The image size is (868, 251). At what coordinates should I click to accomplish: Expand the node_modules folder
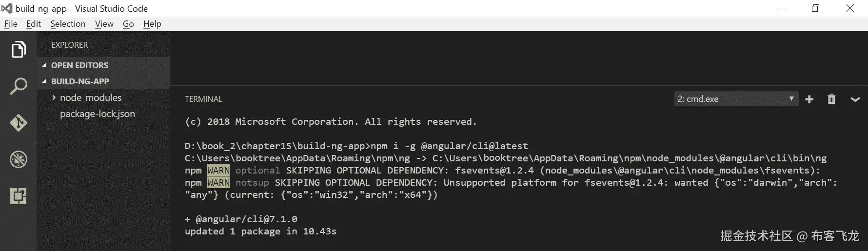(x=90, y=97)
